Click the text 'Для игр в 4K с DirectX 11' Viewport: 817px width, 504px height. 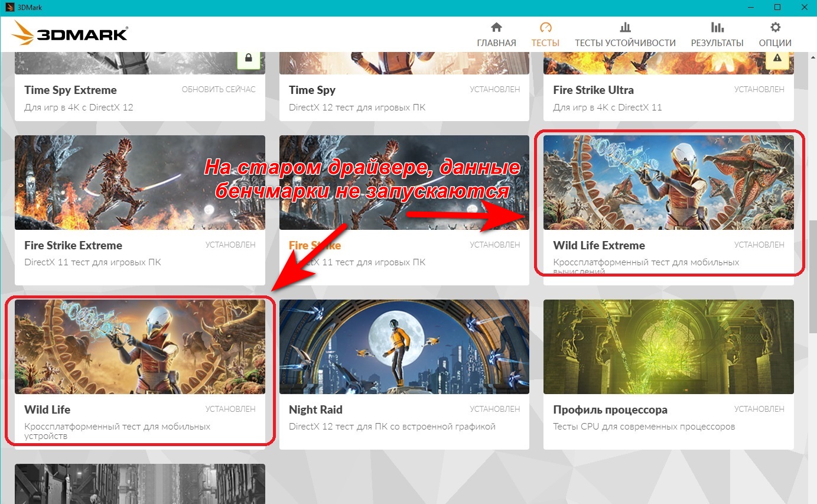click(x=607, y=107)
